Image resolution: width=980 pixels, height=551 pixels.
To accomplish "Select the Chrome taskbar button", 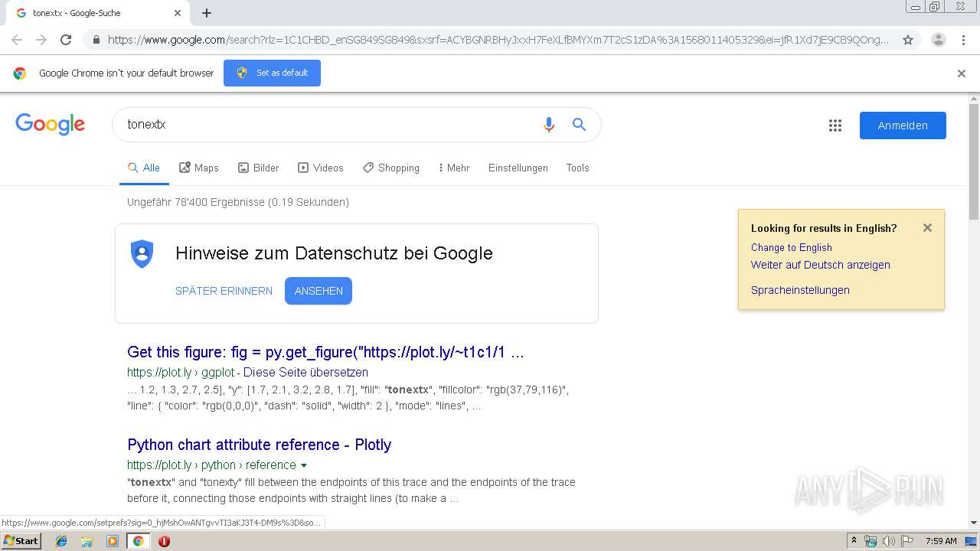I will pyautogui.click(x=138, y=541).
